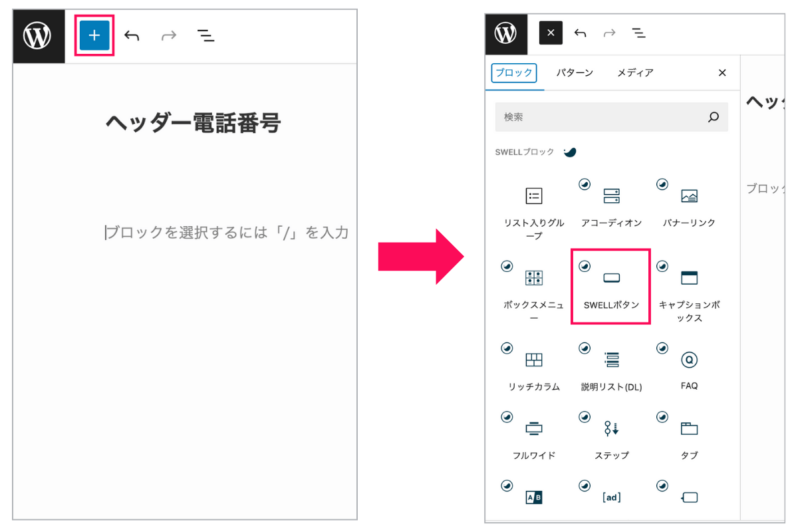Click the empty paragraph block placeholder
This screenshot has width=798, height=532.
(x=227, y=233)
